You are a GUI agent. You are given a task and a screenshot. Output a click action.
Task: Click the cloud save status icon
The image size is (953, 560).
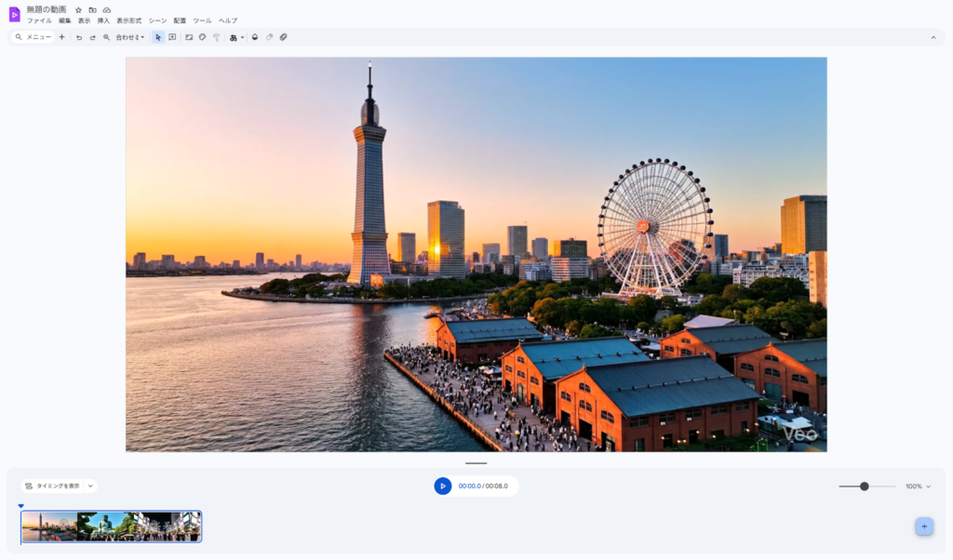click(x=105, y=10)
